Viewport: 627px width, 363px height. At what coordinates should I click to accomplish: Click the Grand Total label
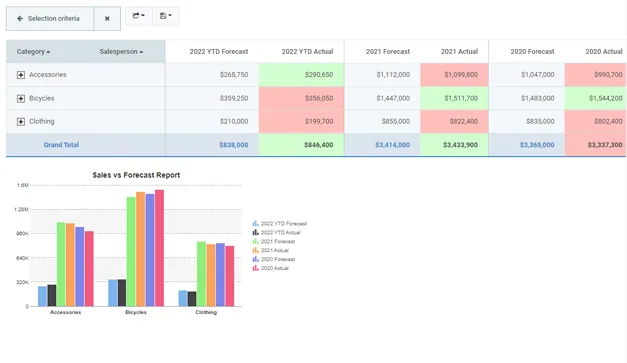pyautogui.click(x=61, y=145)
